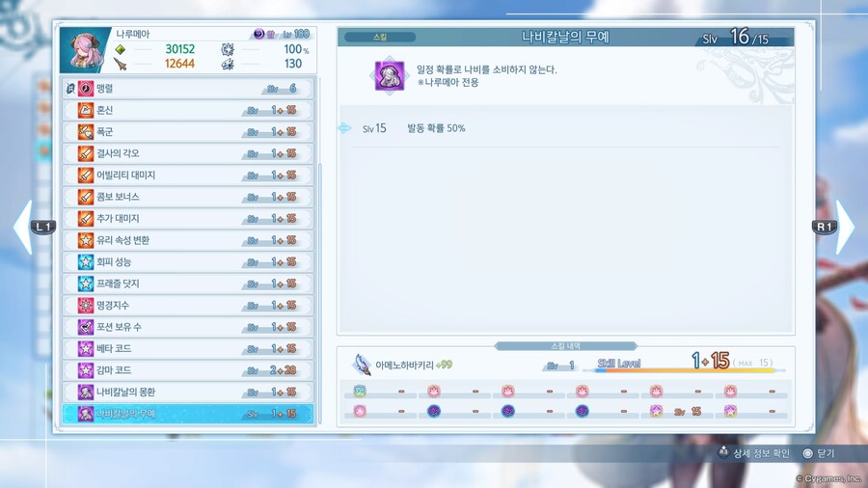Click the 프래즐 닷지 row label
The width and height of the screenshot is (868, 488).
(x=118, y=284)
